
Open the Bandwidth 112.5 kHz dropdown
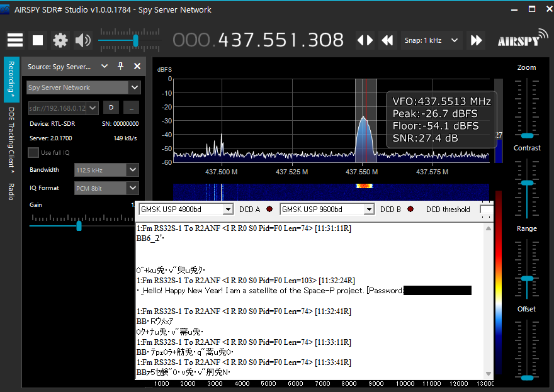(x=106, y=170)
